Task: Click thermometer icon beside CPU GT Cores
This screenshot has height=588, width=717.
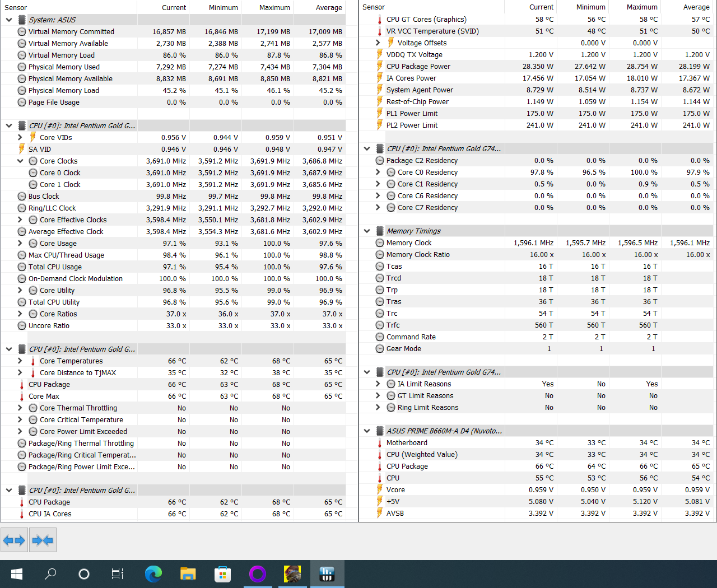Action: (x=380, y=19)
